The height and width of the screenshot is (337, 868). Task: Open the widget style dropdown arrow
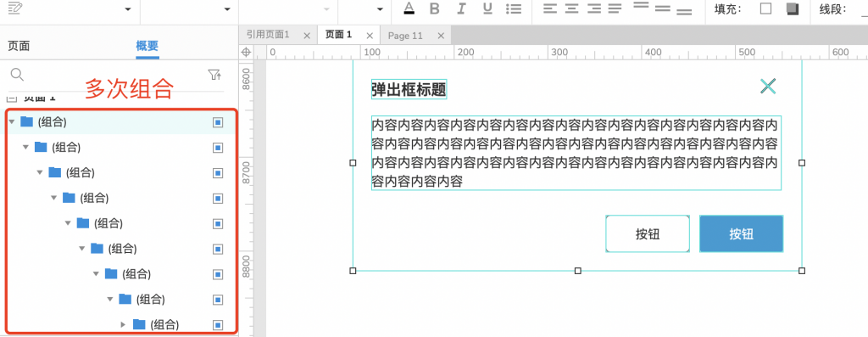tap(129, 9)
